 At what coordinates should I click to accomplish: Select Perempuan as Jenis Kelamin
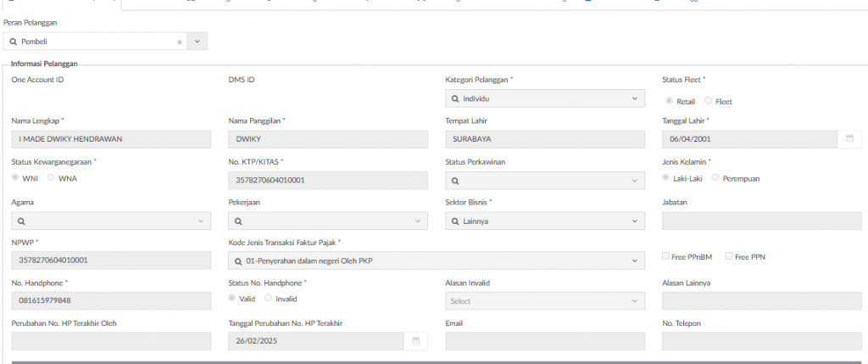coord(716,178)
